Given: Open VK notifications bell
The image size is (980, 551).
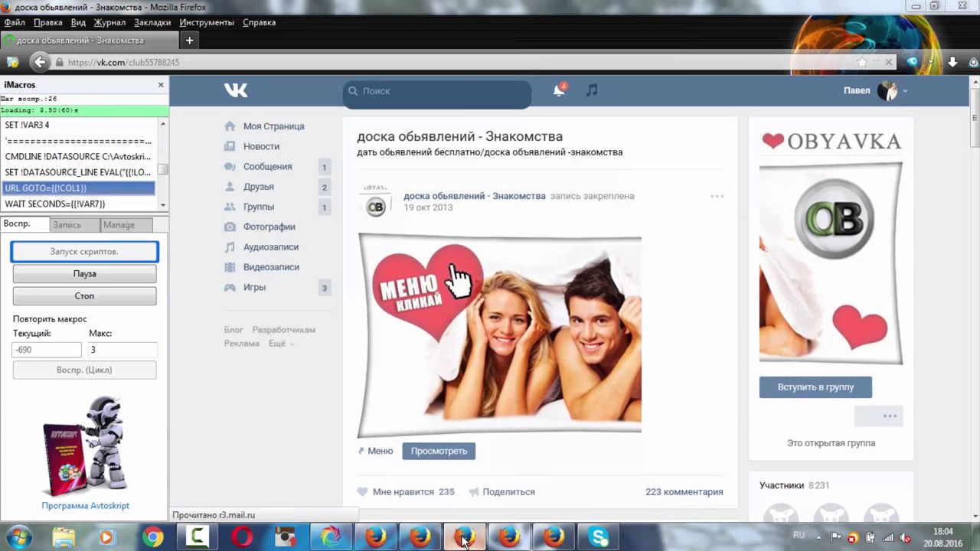Looking at the screenshot, I should coord(559,90).
